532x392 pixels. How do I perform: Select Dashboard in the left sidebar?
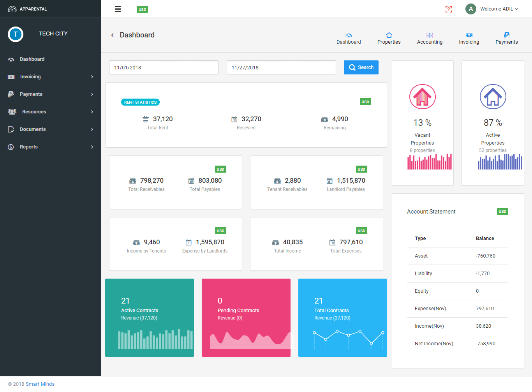tap(51, 59)
